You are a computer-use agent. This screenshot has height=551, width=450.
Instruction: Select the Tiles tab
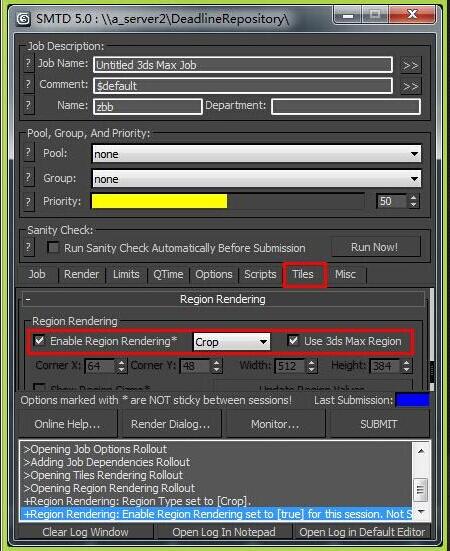303,274
